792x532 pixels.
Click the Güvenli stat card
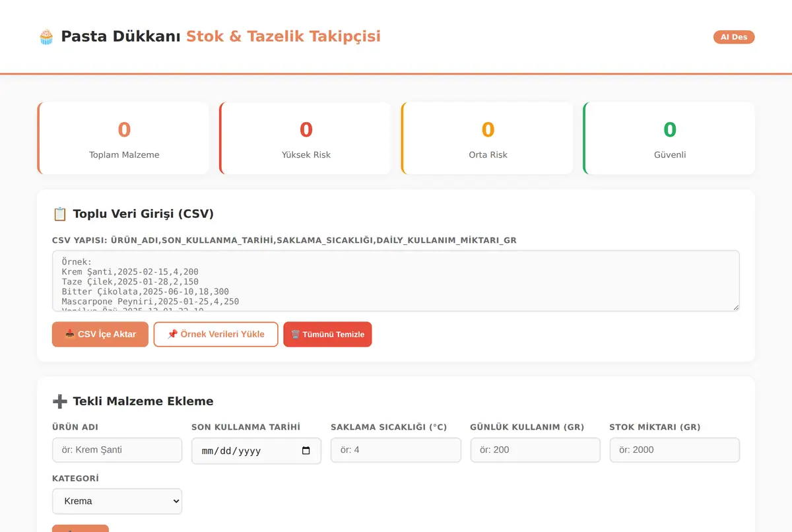click(669, 138)
